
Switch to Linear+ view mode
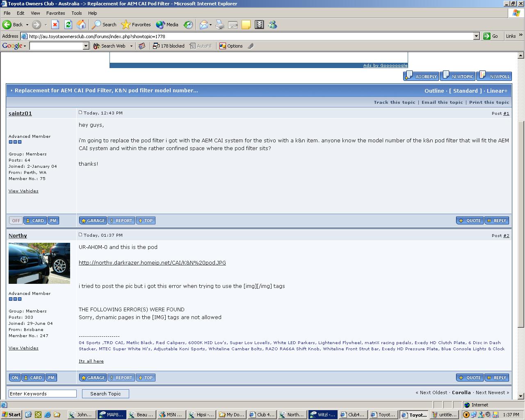pos(497,91)
